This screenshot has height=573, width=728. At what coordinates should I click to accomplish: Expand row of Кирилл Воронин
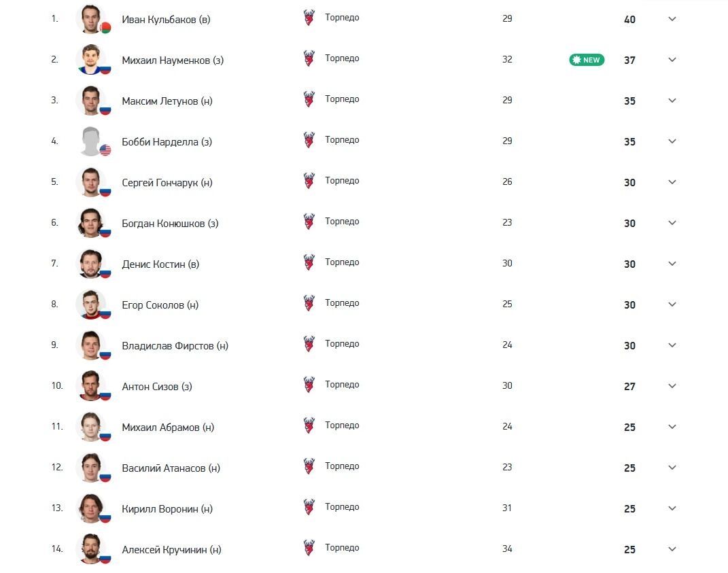tap(672, 508)
